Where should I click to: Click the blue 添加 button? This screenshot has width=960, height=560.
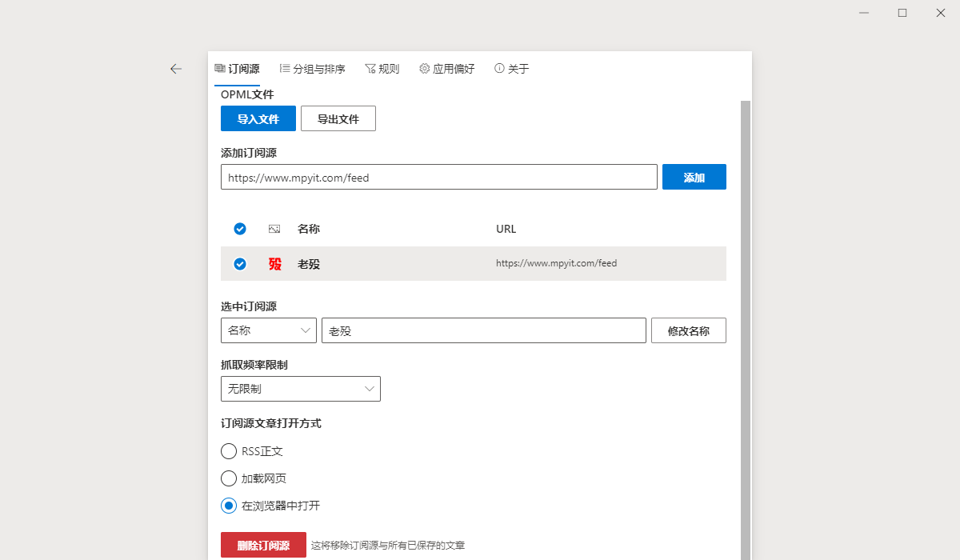coord(694,177)
